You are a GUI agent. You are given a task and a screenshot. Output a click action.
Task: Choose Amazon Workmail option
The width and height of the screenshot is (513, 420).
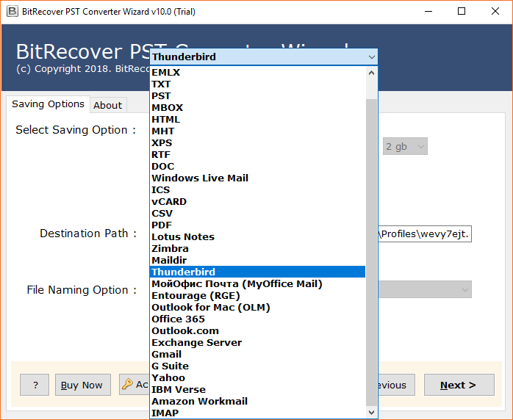257,402
